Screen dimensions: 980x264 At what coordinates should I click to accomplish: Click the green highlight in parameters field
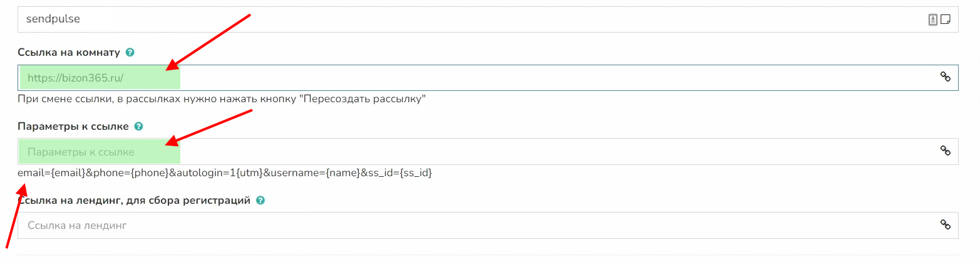pyautogui.click(x=100, y=152)
